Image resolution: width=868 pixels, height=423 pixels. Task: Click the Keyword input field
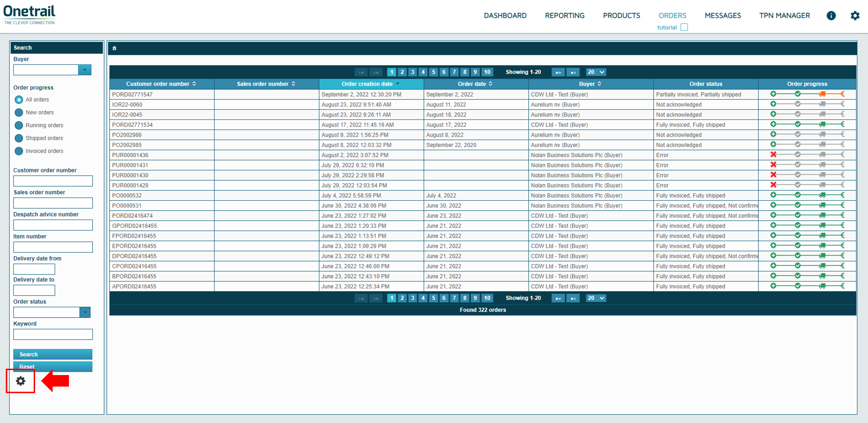53,334
